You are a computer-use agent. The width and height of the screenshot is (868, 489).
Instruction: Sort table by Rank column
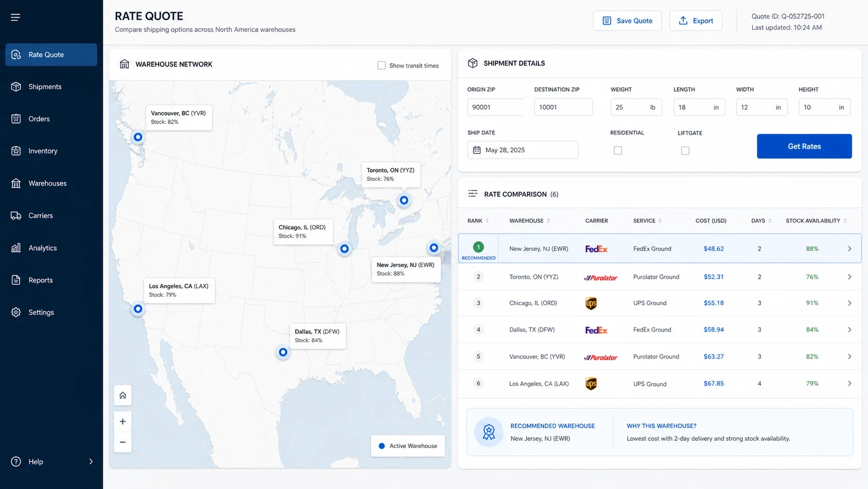pos(478,221)
